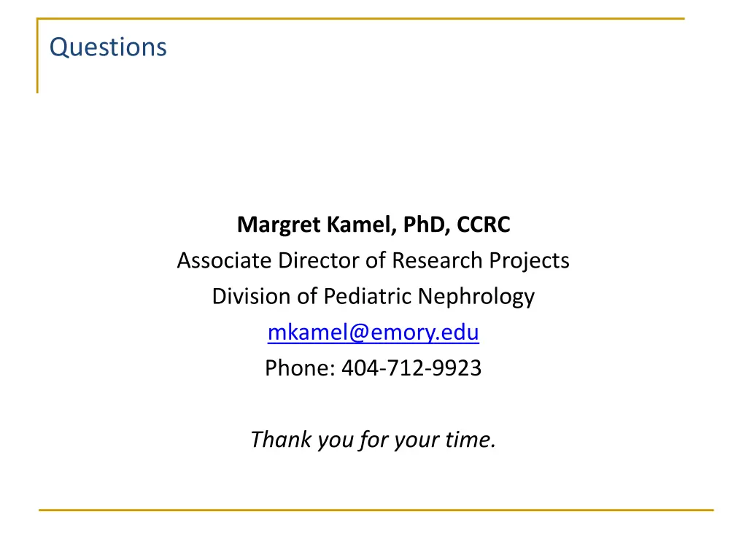Viewport: 747px width, 560px height.
Task: Click the word "Division" in the department line
Action: pyautogui.click(x=251, y=296)
